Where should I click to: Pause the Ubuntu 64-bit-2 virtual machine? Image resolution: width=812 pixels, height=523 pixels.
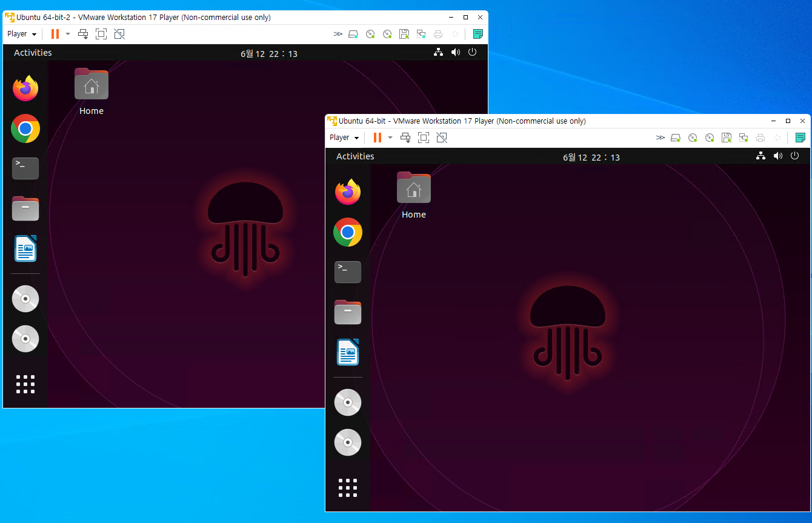point(55,34)
